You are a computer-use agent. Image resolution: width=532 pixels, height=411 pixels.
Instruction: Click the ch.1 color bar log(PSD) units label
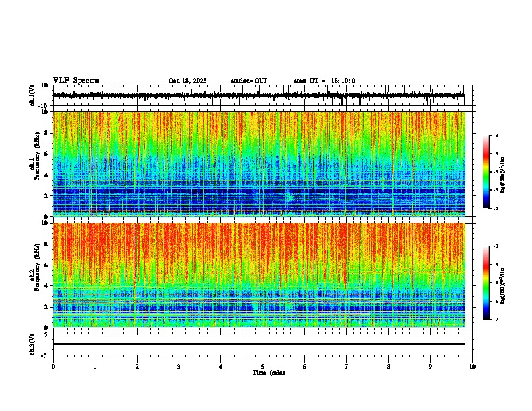(x=503, y=175)
